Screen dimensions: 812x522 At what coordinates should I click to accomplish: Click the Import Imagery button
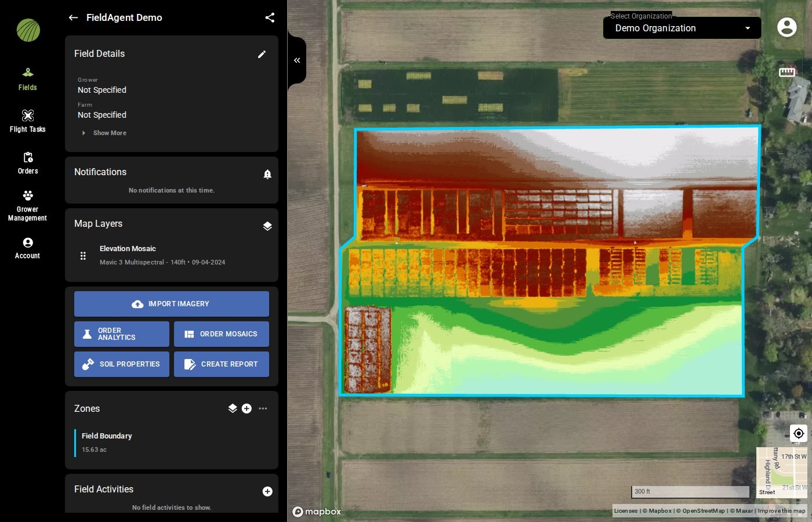click(172, 304)
